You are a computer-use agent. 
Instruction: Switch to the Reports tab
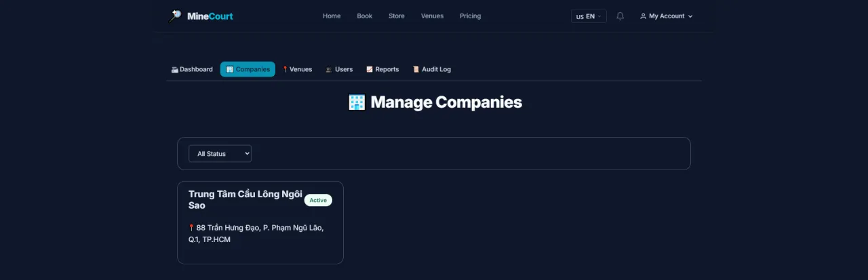point(382,69)
